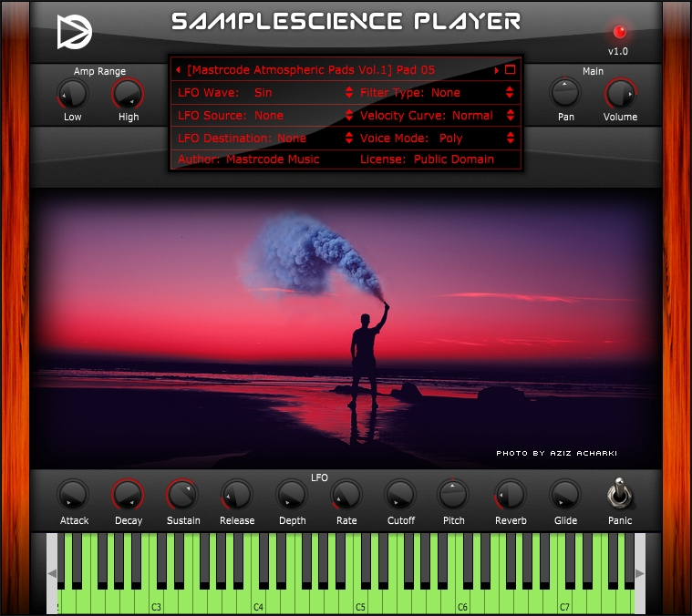Click the License: Public Domain text
Image resolution: width=692 pixels, height=616 pixels.
(x=427, y=159)
